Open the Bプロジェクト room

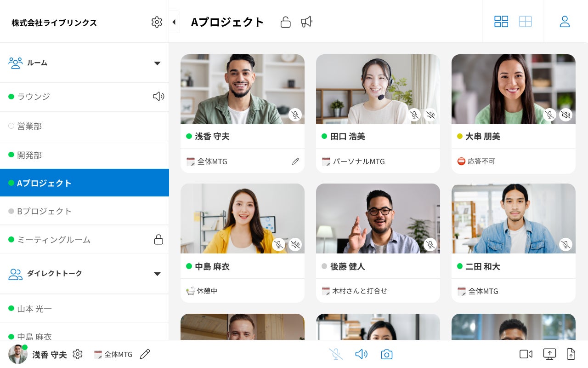[x=85, y=211]
